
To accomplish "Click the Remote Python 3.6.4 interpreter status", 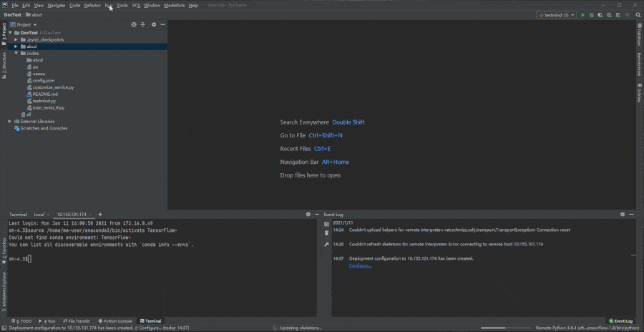I will 587,328.
